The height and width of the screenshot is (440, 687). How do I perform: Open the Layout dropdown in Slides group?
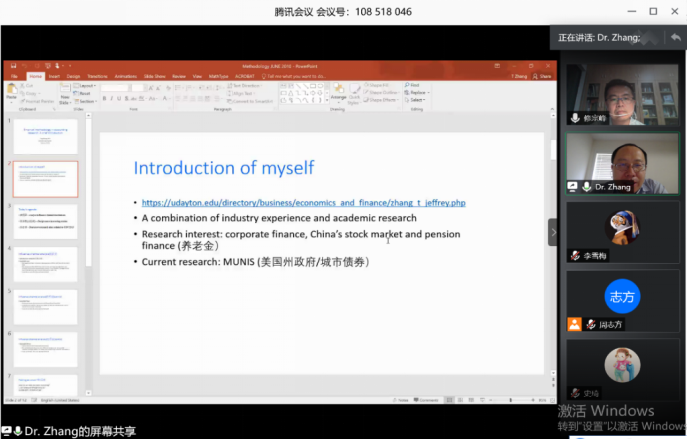coord(85,86)
